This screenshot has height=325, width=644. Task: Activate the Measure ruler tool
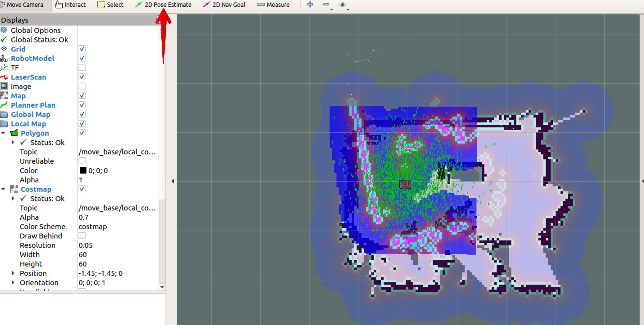pos(273,5)
